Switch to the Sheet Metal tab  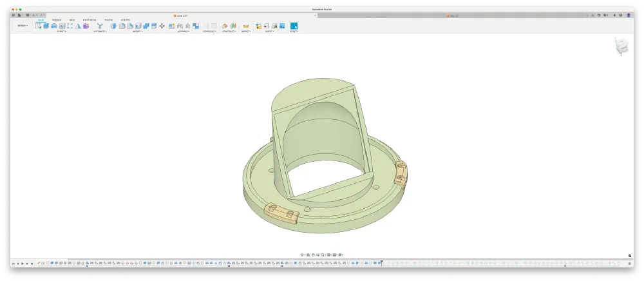89,20
